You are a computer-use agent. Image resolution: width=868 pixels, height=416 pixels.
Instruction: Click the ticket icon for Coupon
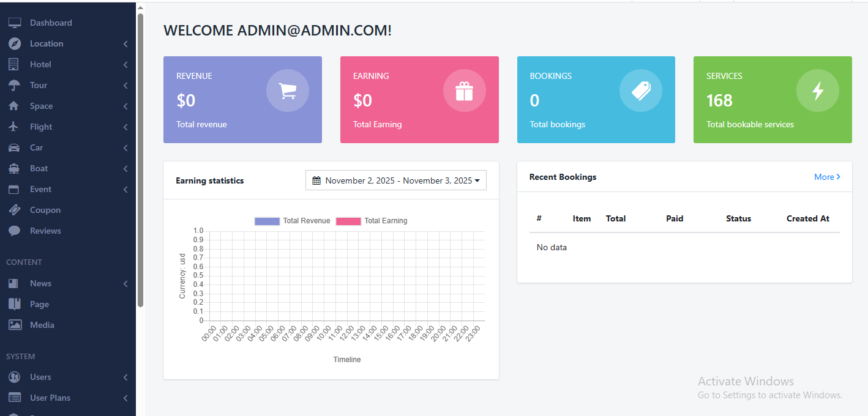(x=14, y=210)
